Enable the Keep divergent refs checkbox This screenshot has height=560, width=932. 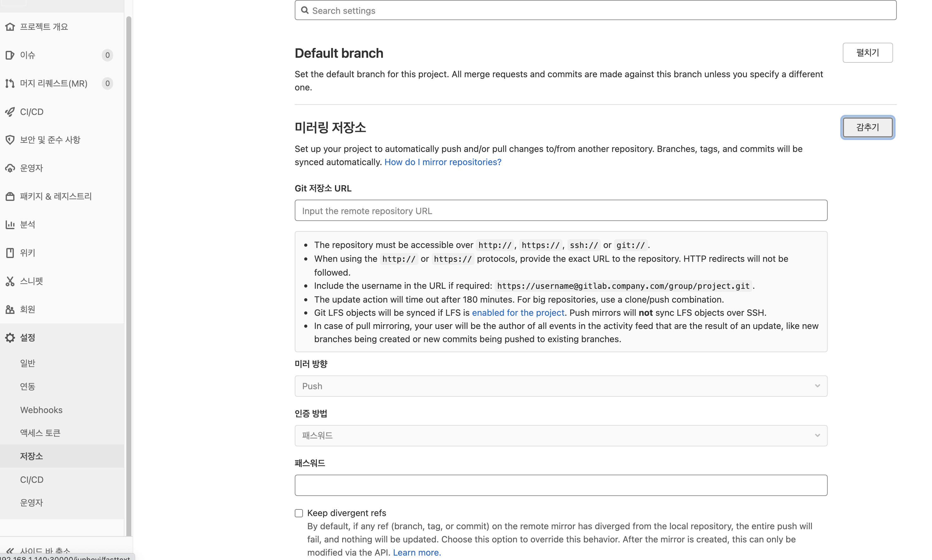click(299, 513)
